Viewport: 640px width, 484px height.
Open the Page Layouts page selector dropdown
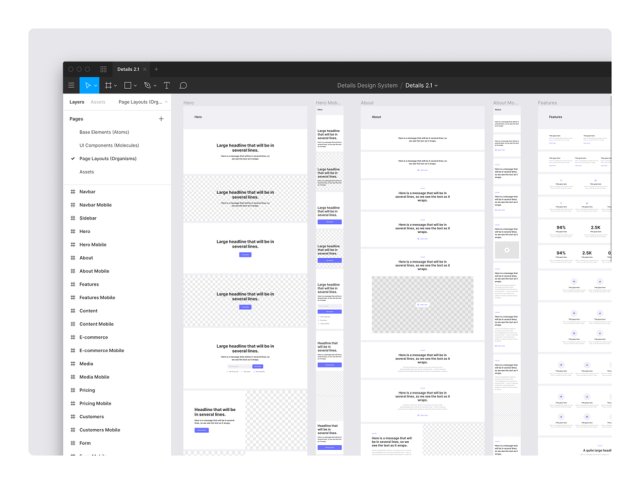point(143,102)
